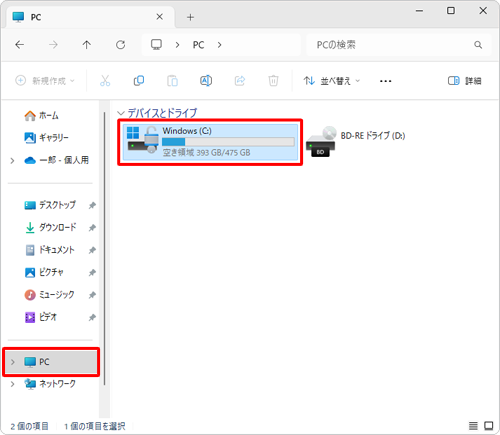This screenshot has height=435, width=500.
Task: Collapse the デバイスとドライブ group
Action: point(121,113)
